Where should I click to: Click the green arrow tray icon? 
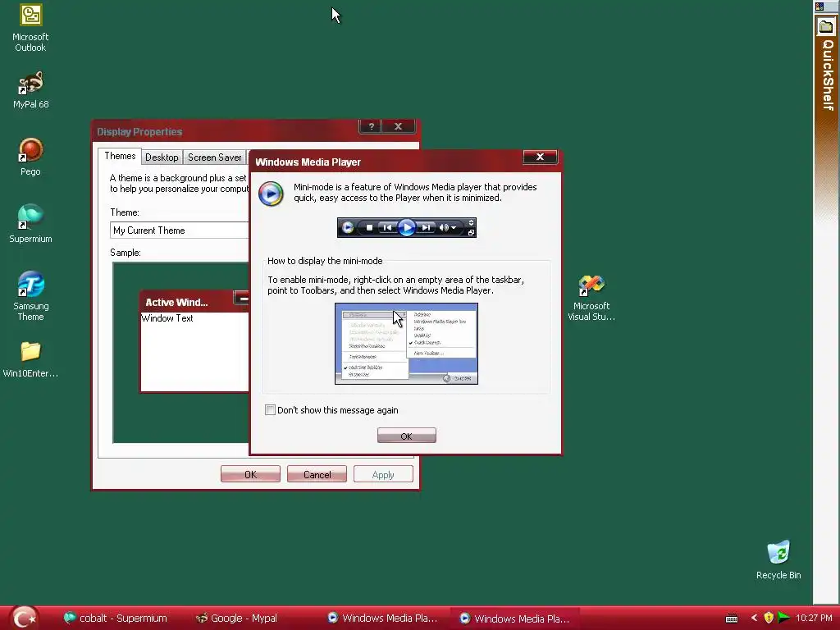[783, 618]
